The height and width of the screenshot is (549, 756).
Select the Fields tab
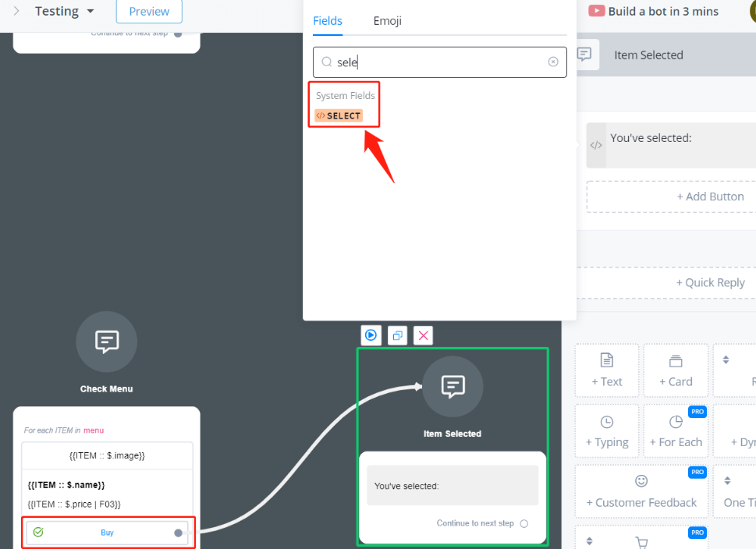pos(328,21)
